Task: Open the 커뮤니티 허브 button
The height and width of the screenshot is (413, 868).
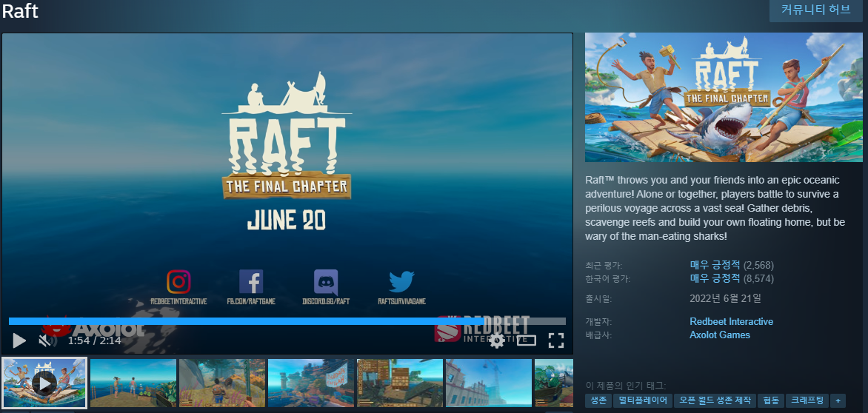Action: (x=815, y=10)
